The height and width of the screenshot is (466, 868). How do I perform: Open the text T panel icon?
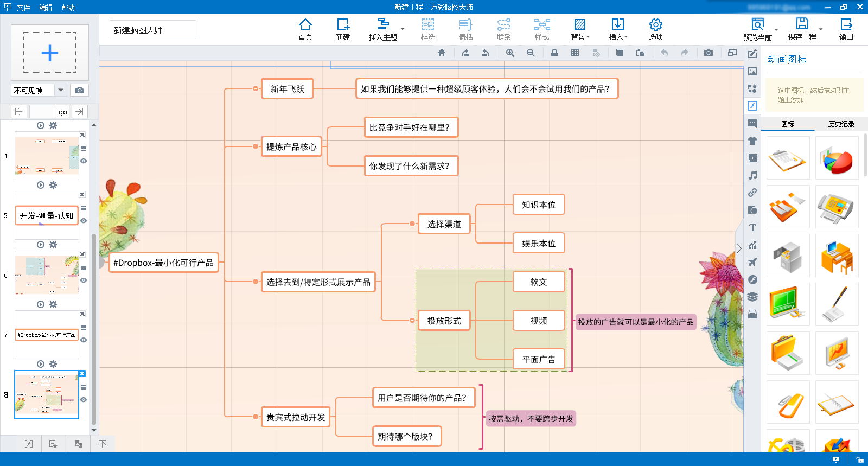752,227
